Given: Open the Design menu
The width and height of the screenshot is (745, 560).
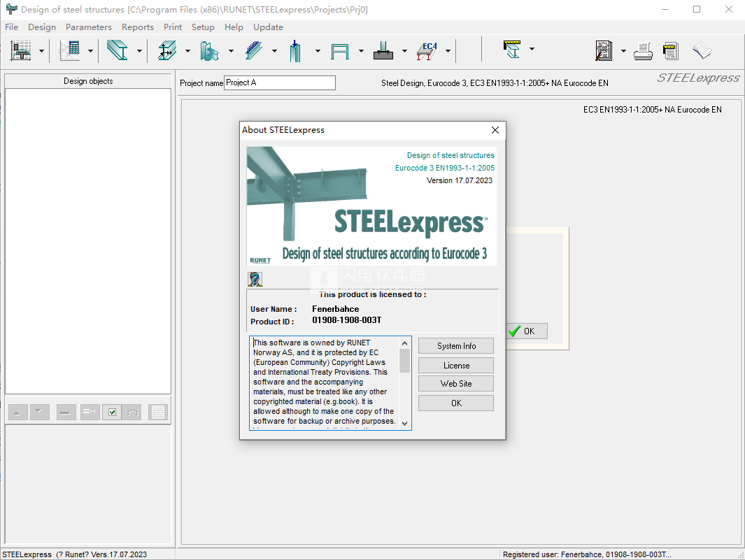Looking at the screenshot, I should pyautogui.click(x=42, y=27).
